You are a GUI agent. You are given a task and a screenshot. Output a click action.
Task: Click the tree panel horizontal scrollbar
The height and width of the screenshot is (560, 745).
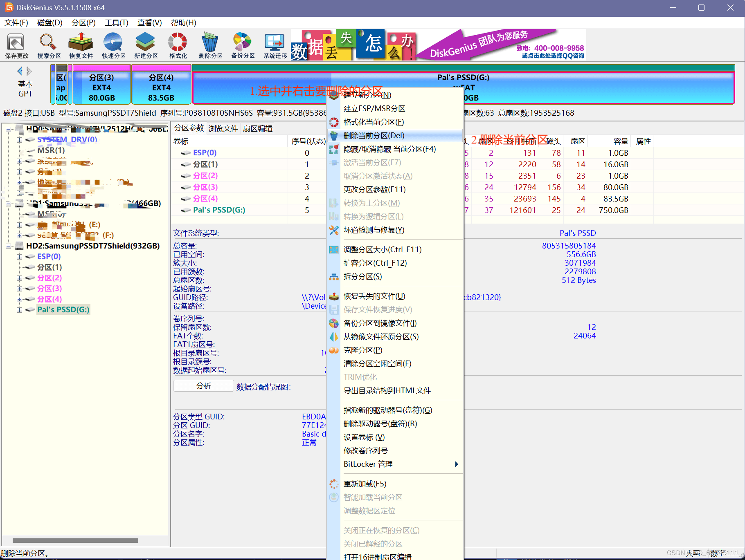point(75,540)
